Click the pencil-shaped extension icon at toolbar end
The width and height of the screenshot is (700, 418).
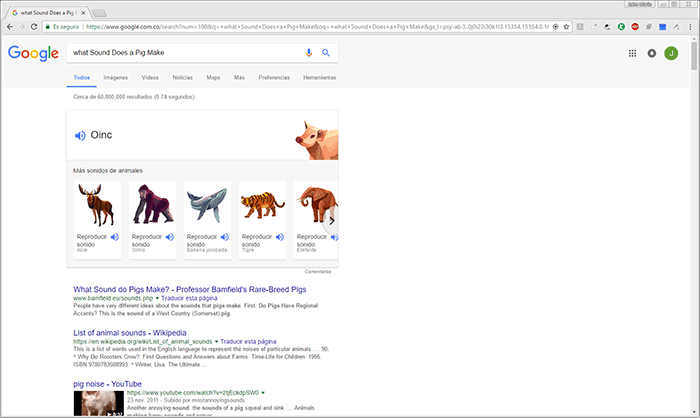[676, 27]
